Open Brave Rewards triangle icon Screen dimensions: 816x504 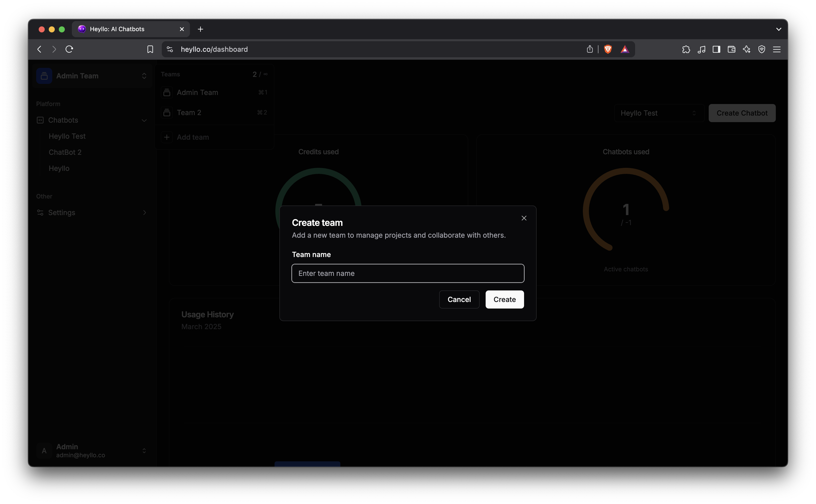625,49
